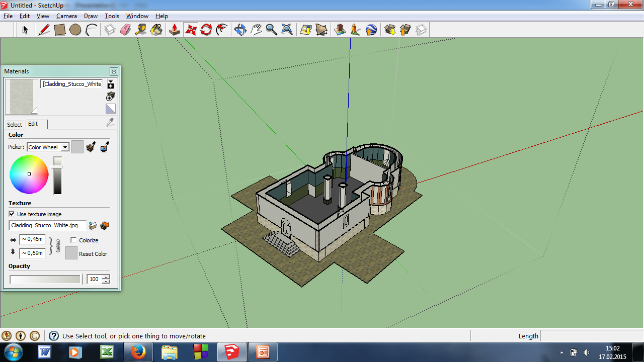Enable the Colorize checkbox
Viewport: 644px width, 362px height.
tap(73, 240)
